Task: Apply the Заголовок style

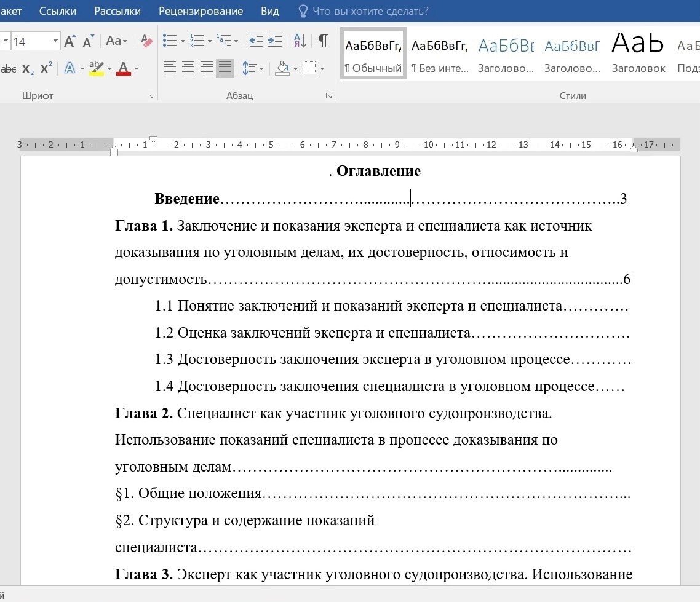Action: [x=637, y=52]
